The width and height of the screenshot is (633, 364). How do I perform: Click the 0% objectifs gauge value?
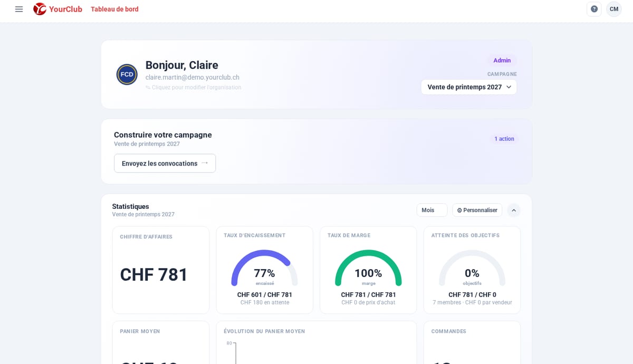point(472,273)
